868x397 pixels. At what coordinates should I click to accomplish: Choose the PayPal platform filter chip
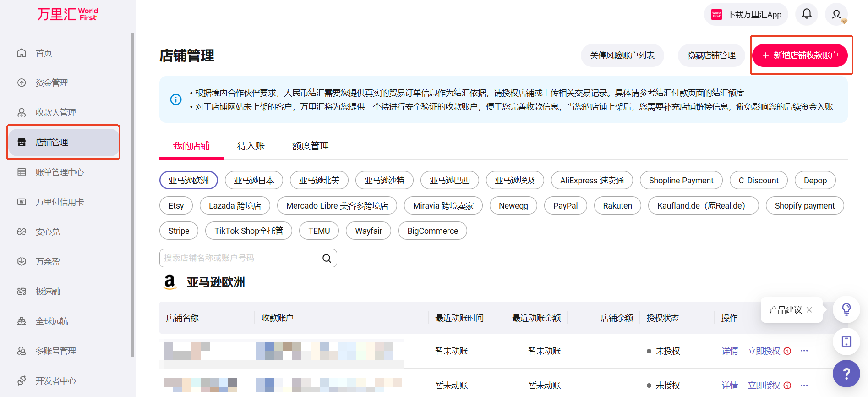565,206
